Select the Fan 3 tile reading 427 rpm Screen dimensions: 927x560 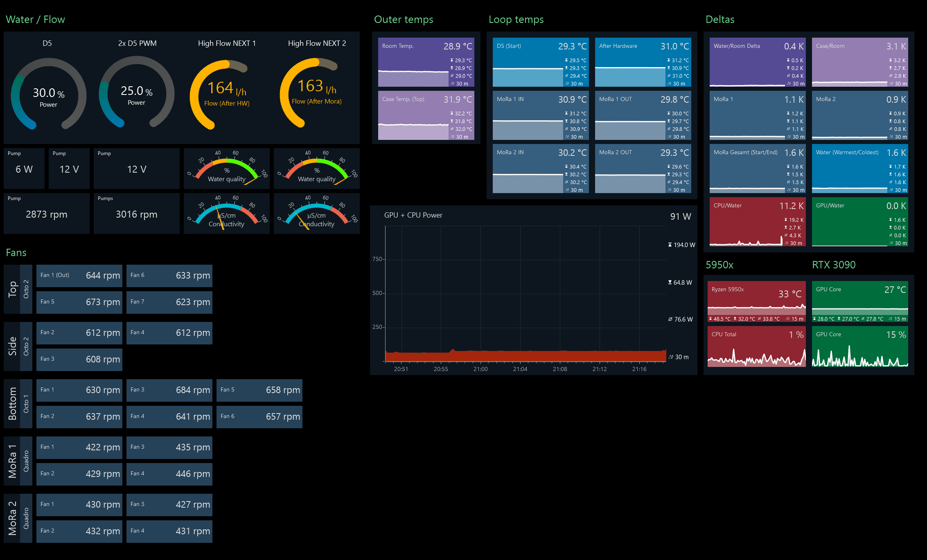click(x=169, y=505)
